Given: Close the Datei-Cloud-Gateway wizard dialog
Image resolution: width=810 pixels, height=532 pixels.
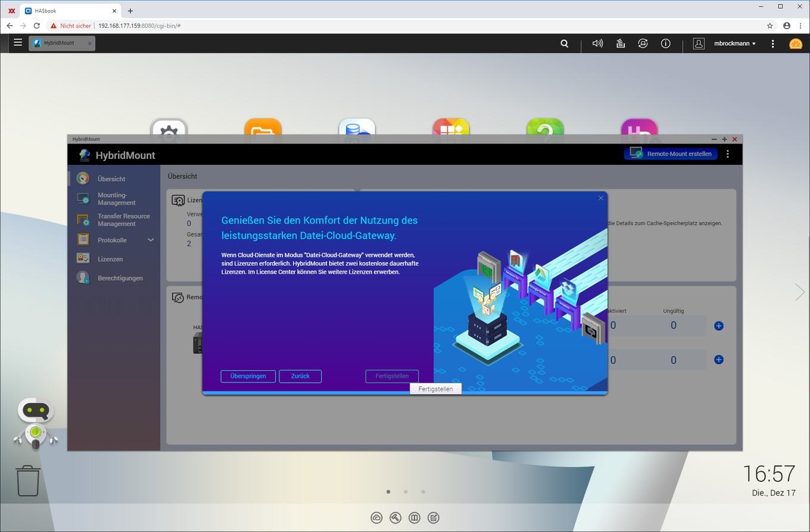Looking at the screenshot, I should (601, 198).
